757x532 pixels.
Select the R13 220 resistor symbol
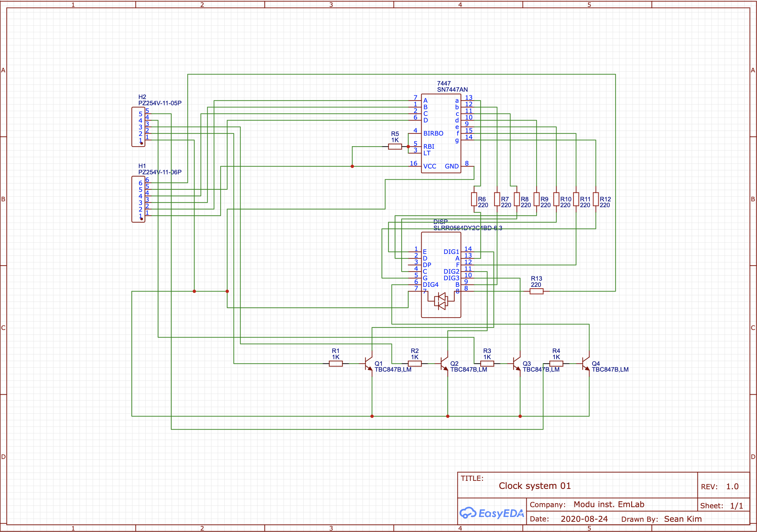(536, 291)
